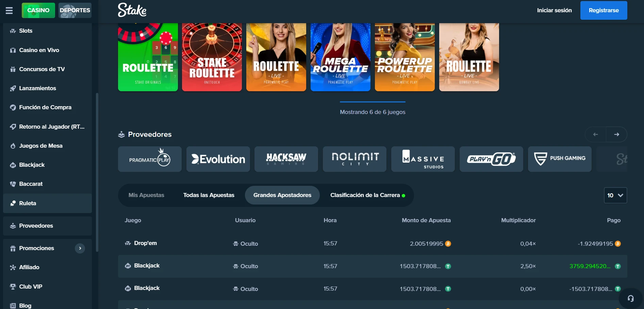Click the payout -1.92499195
Viewport: 644px width, 309px height.
(595, 244)
